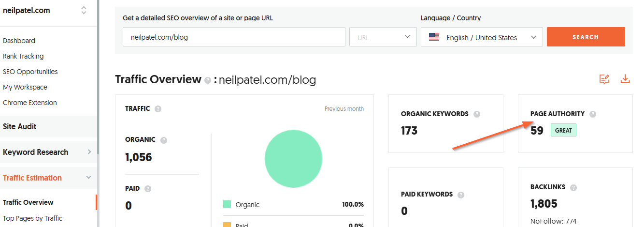Click help icon beside TRAFFIC heading
The width and height of the screenshot is (644, 227).
(158, 109)
